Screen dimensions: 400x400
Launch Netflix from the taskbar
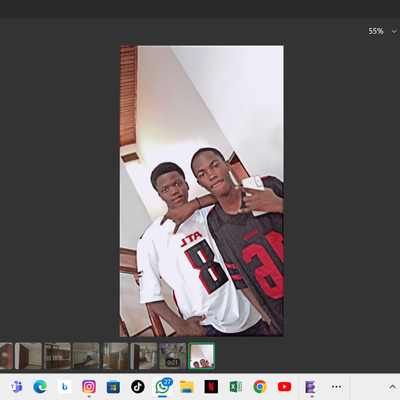pyautogui.click(x=211, y=387)
